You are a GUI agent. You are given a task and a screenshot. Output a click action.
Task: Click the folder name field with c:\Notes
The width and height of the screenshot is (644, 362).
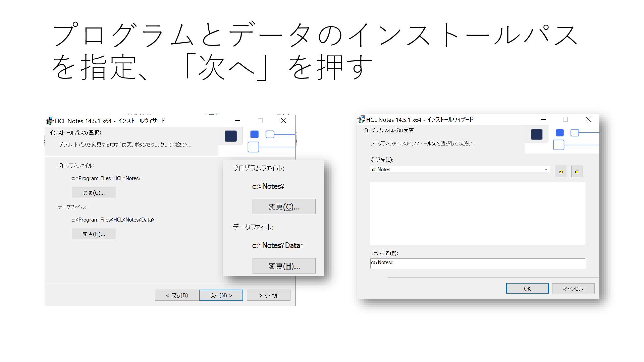[478, 263]
